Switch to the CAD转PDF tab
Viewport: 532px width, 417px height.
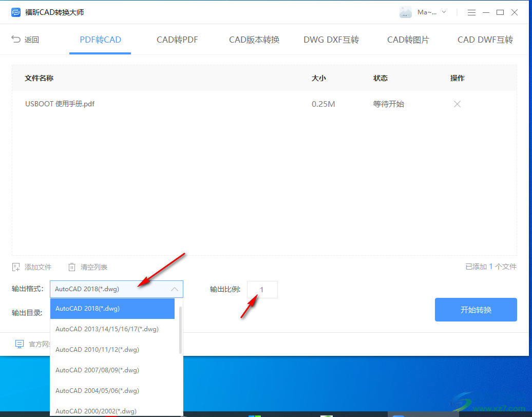[x=177, y=40]
